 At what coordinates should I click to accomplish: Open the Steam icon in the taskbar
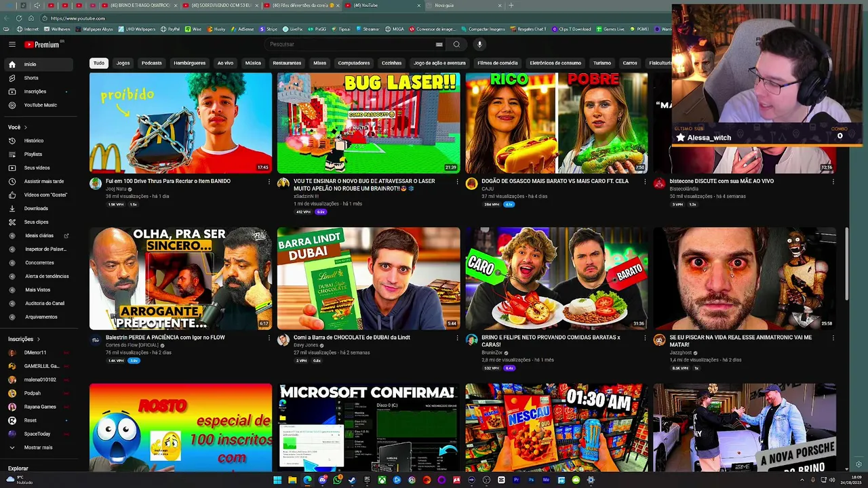(x=352, y=480)
